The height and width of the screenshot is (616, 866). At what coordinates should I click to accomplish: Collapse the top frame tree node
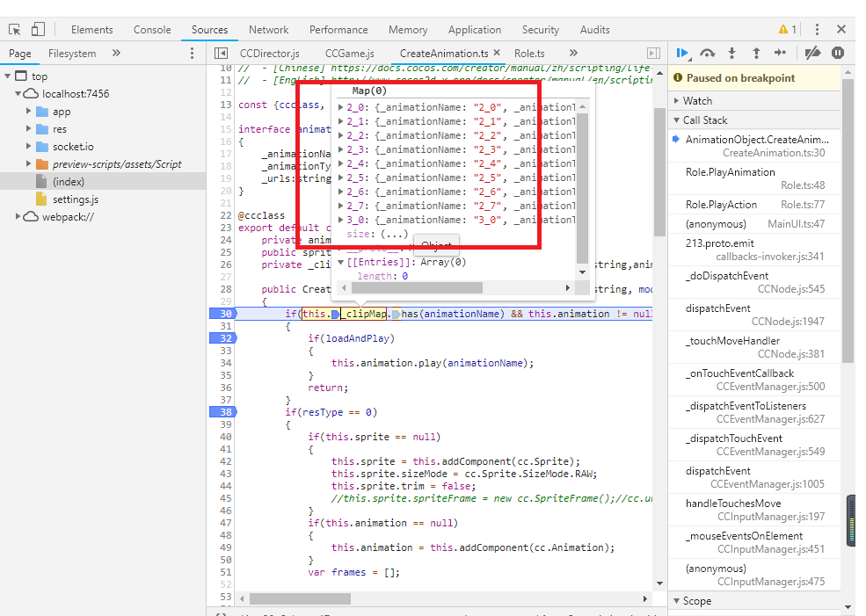[8, 76]
